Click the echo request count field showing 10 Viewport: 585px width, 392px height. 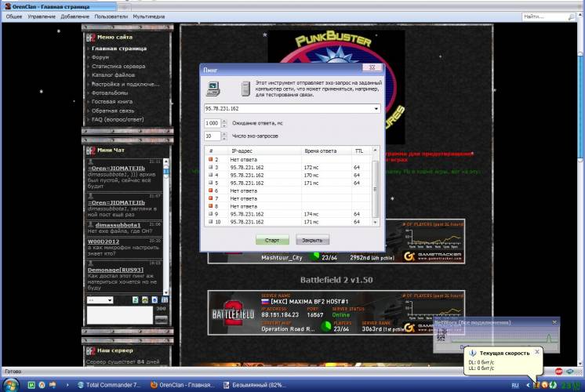point(213,136)
